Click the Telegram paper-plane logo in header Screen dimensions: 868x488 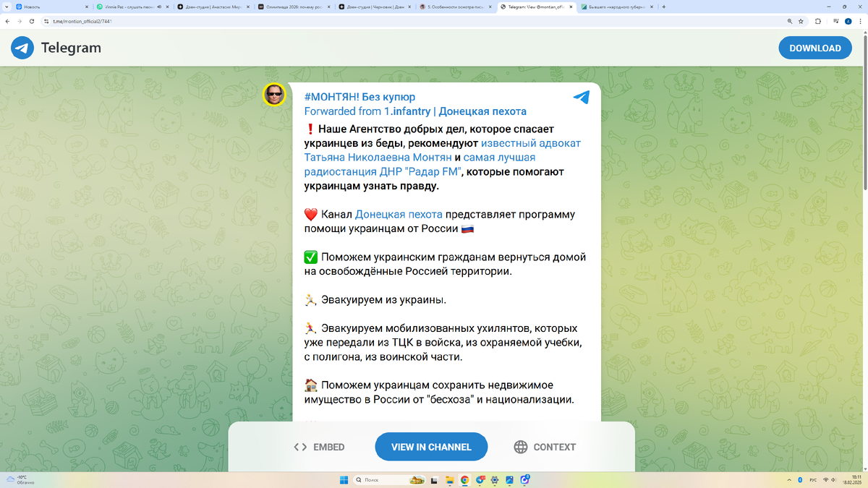pos(22,48)
